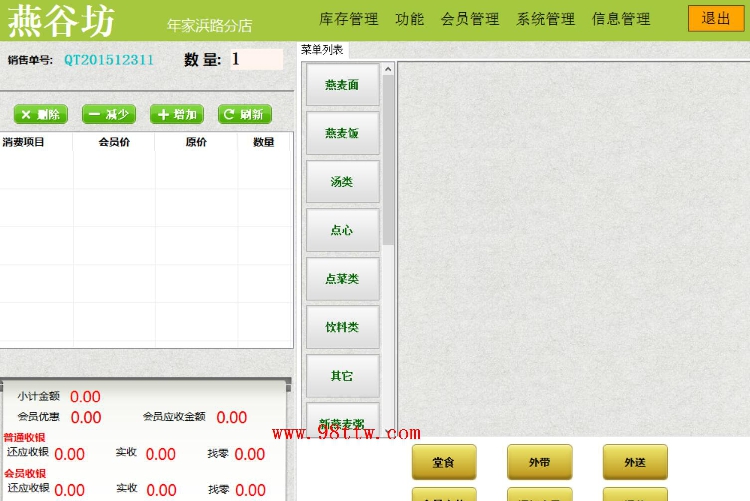Open the 库存管理 menu
Screen dimensions: 750x501
[349, 19]
